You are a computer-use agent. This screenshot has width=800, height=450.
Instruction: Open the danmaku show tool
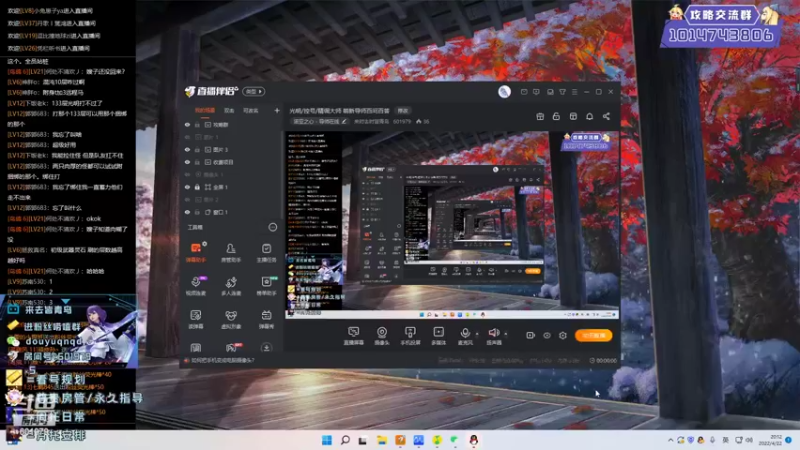click(266, 319)
